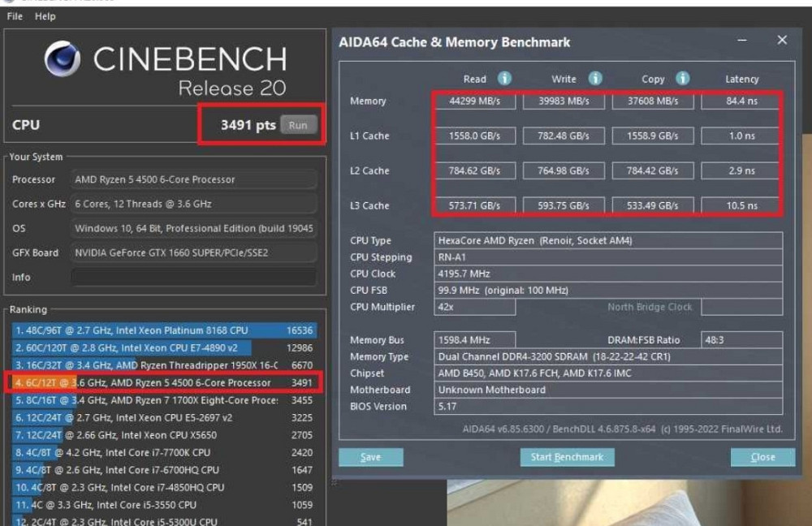Open the Help menu
This screenshot has height=526, width=812.
click(x=45, y=16)
